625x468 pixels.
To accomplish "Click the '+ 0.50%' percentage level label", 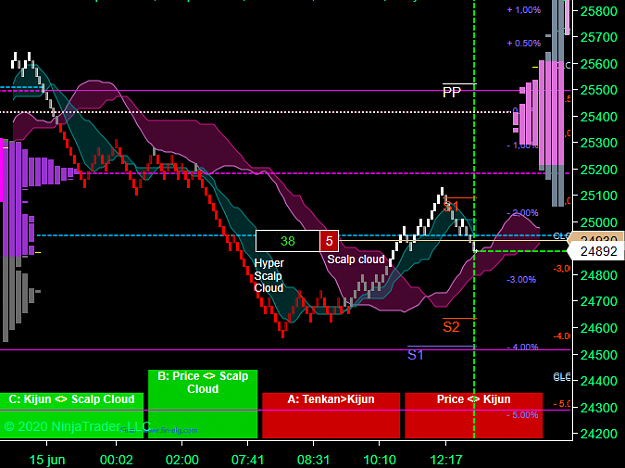I will tap(524, 43).
